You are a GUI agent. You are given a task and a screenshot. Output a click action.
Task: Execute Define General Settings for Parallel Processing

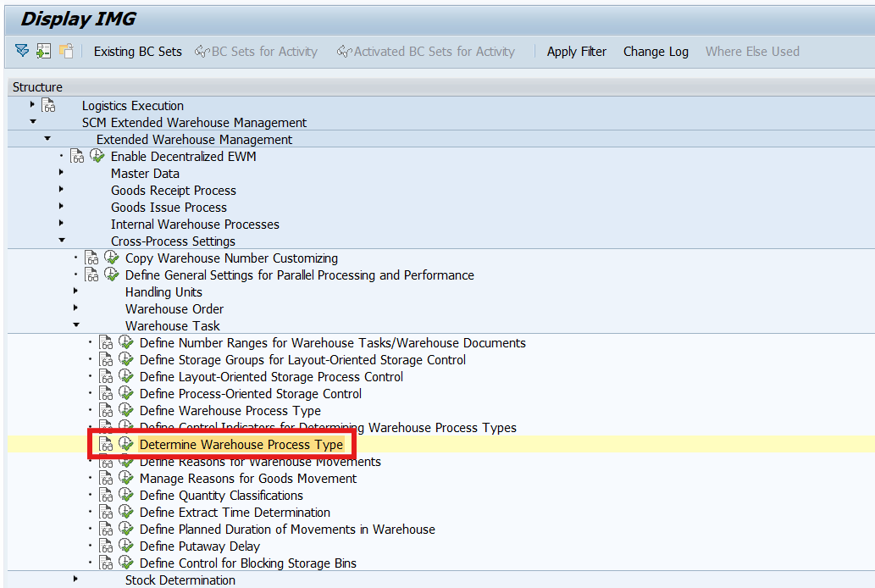[x=112, y=275]
